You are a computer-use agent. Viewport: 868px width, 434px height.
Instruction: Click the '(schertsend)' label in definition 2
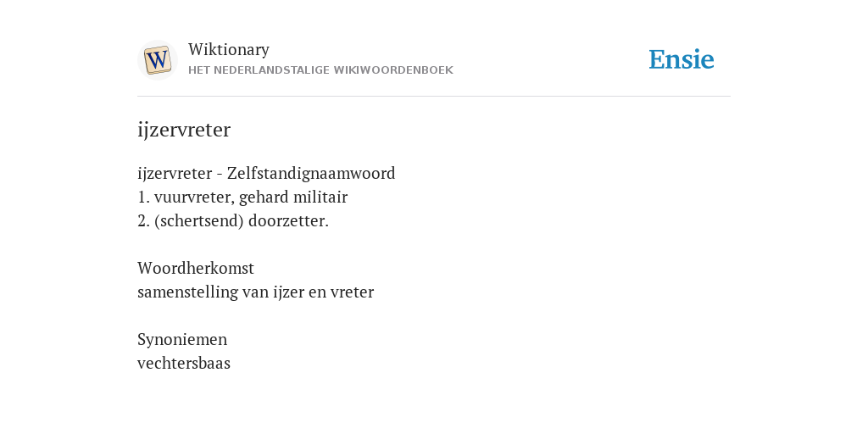click(x=198, y=221)
